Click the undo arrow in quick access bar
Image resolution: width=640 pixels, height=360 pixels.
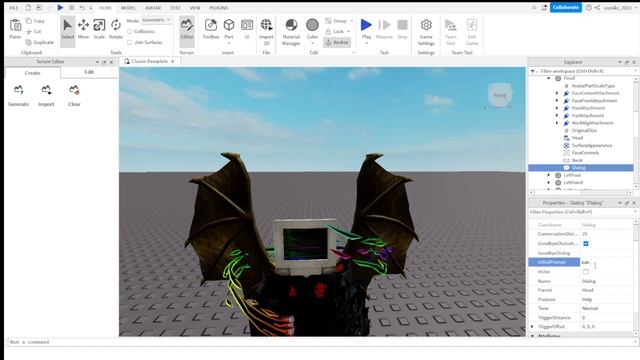[x=82, y=8]
